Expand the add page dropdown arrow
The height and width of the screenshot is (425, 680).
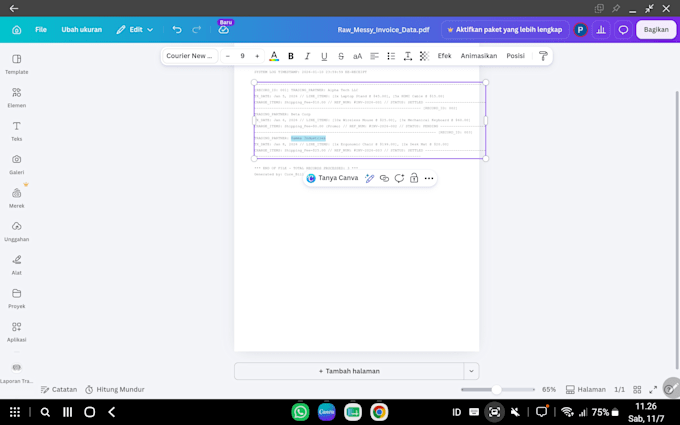tap(471, 371)
